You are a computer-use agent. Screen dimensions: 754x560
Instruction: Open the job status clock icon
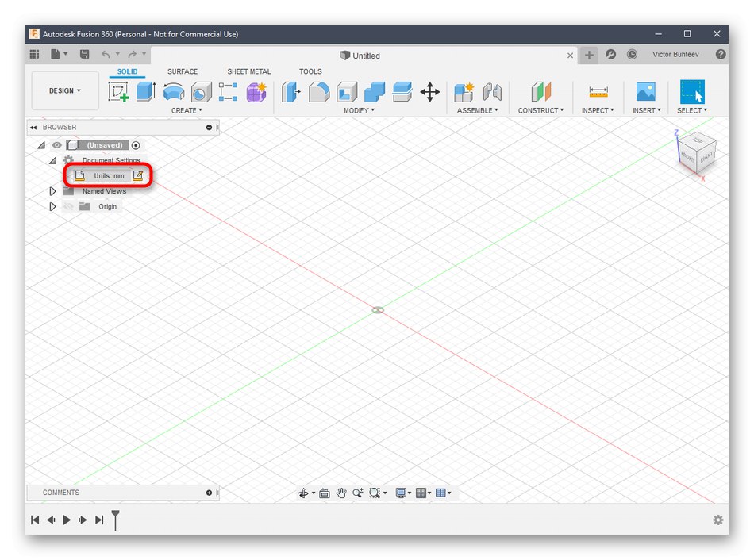pos(632,54)
